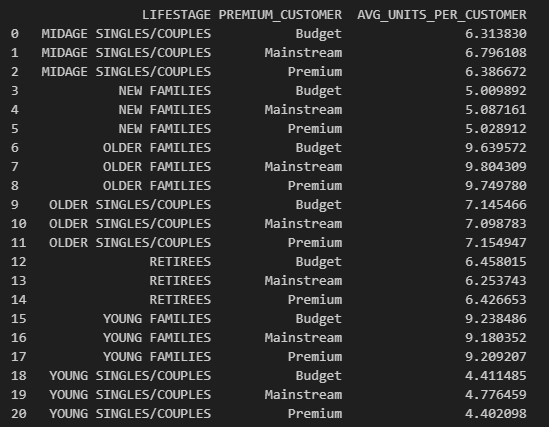Select value 7.154947
Screen dimensions: 549x427
(x=496, y=243)
